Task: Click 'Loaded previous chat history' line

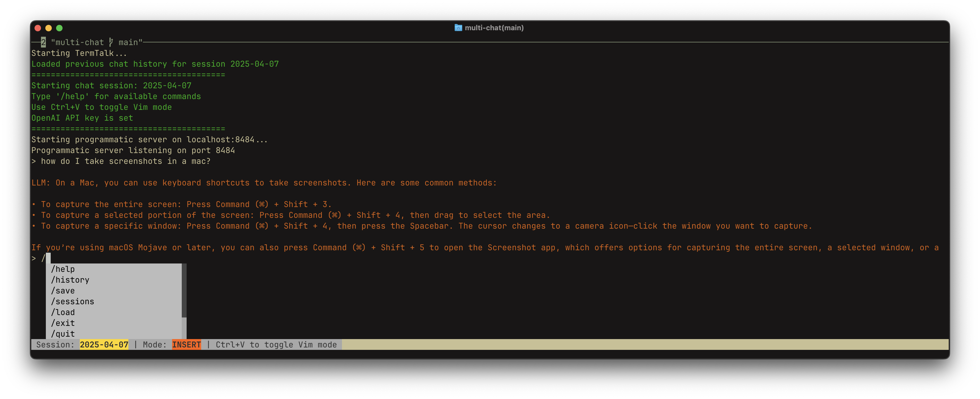Action: [155, 64]
